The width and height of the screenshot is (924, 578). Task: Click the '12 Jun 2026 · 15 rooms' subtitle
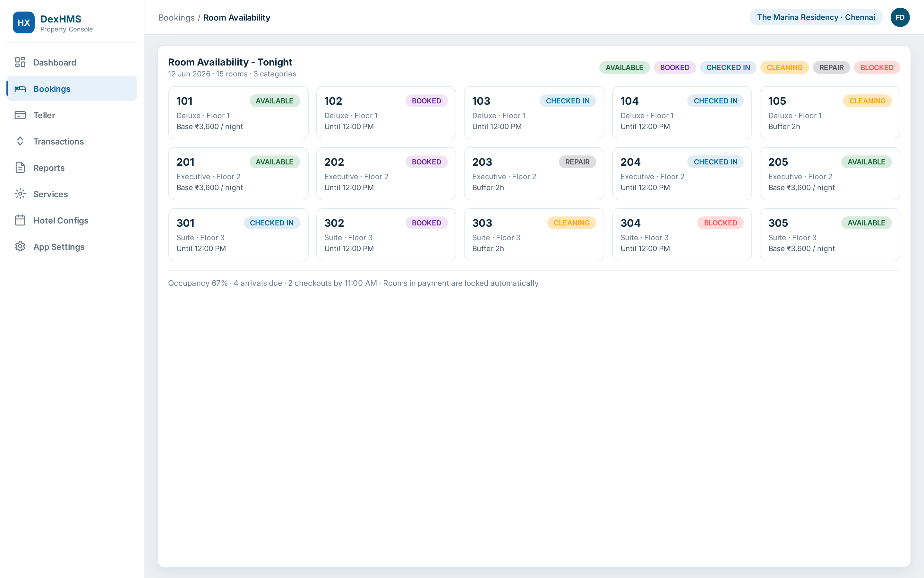[232, 74]
